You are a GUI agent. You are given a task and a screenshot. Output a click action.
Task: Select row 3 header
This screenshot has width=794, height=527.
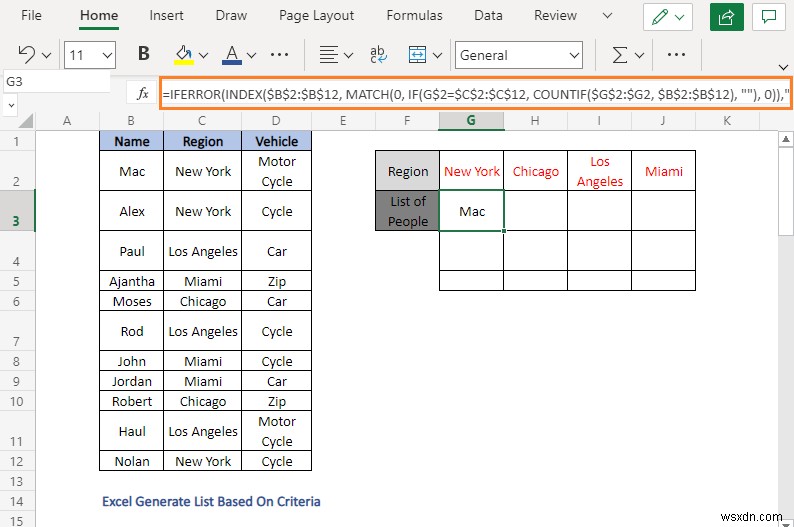point(17,211)
